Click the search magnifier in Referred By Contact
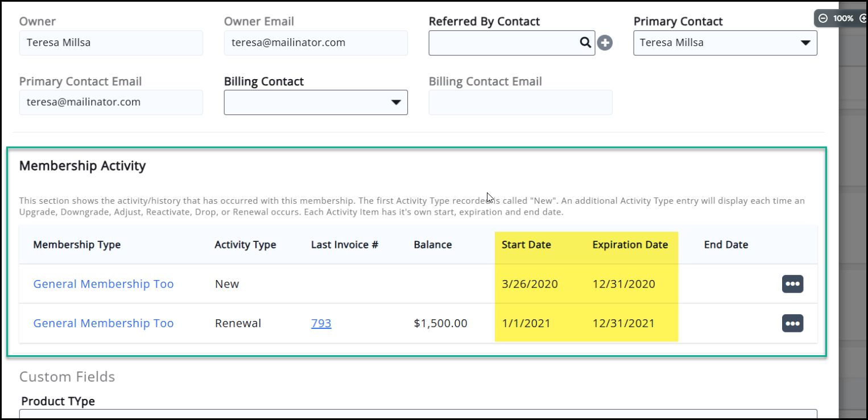868x420 pixels. (x=585, y=43)
